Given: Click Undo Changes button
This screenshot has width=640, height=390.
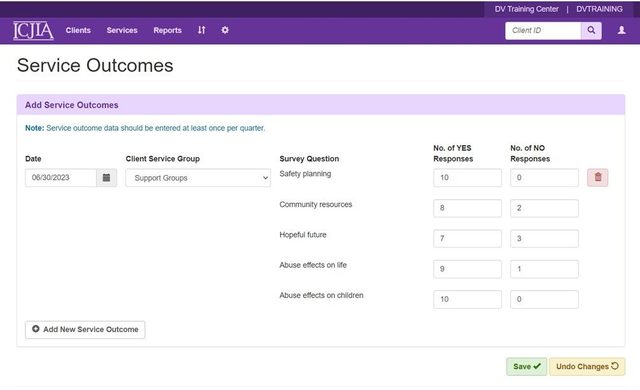Looking at the screenshot, I should 587,366.
